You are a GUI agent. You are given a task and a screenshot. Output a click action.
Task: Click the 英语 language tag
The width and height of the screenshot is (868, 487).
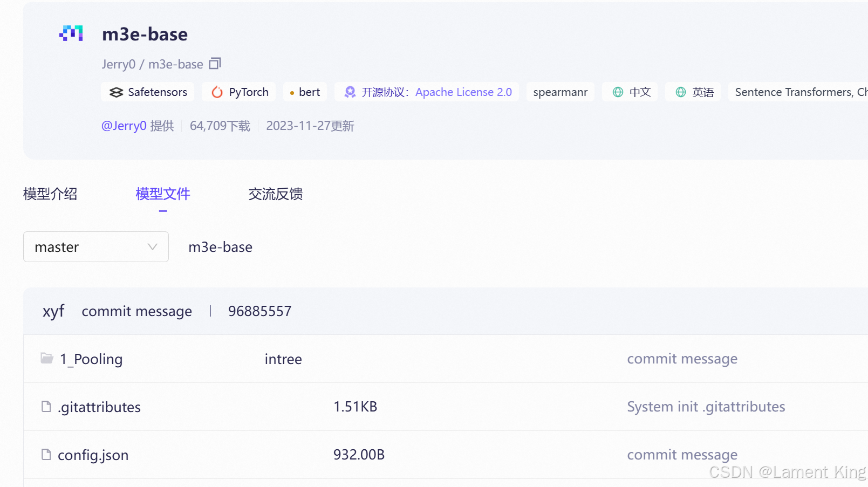[693, 92]
